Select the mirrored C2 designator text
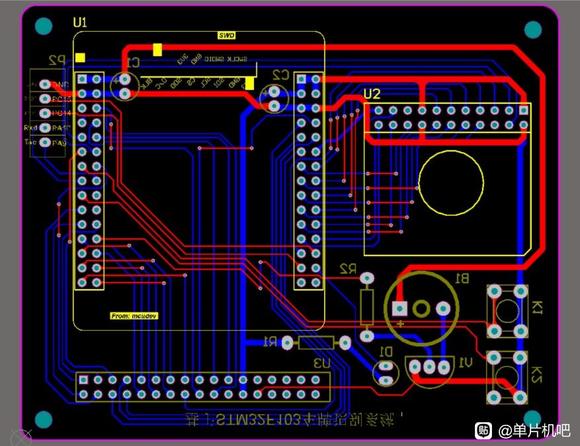580x446 pixels. tap(280, 75)
